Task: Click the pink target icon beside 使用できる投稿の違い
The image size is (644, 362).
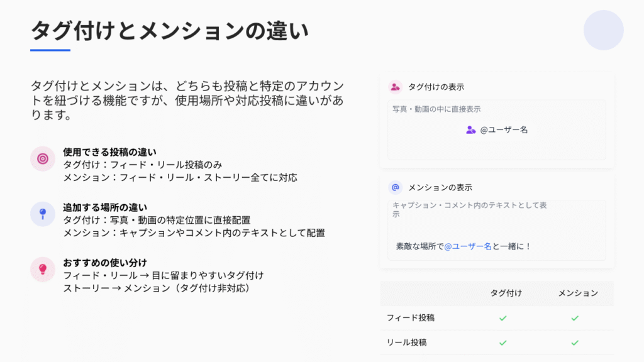Action: point(43,159)
